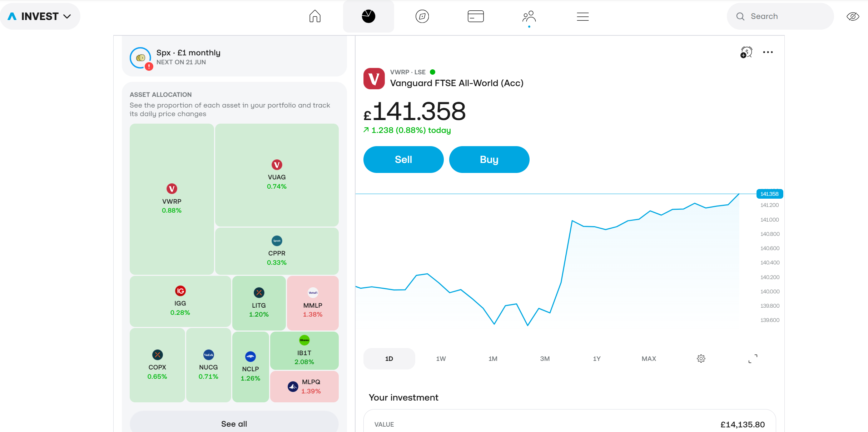868x432 pixels.
Task: Select the NCLP tile in treemap
Action: click(251, 367)
